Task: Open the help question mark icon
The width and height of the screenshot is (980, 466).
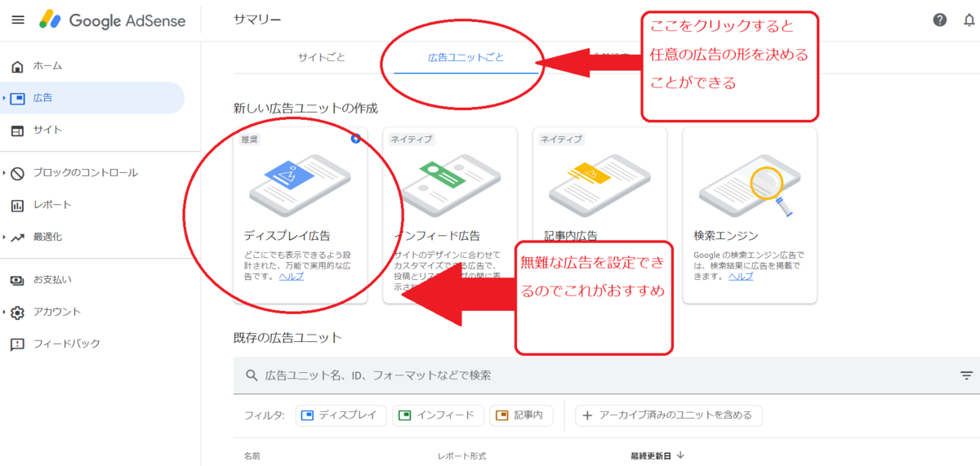Action: coord(940,20)
